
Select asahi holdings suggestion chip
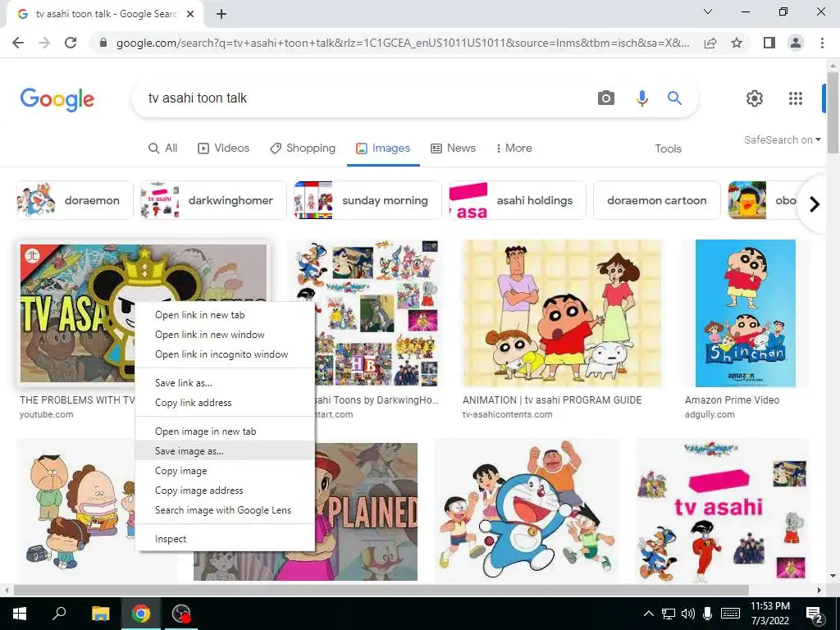518,200
